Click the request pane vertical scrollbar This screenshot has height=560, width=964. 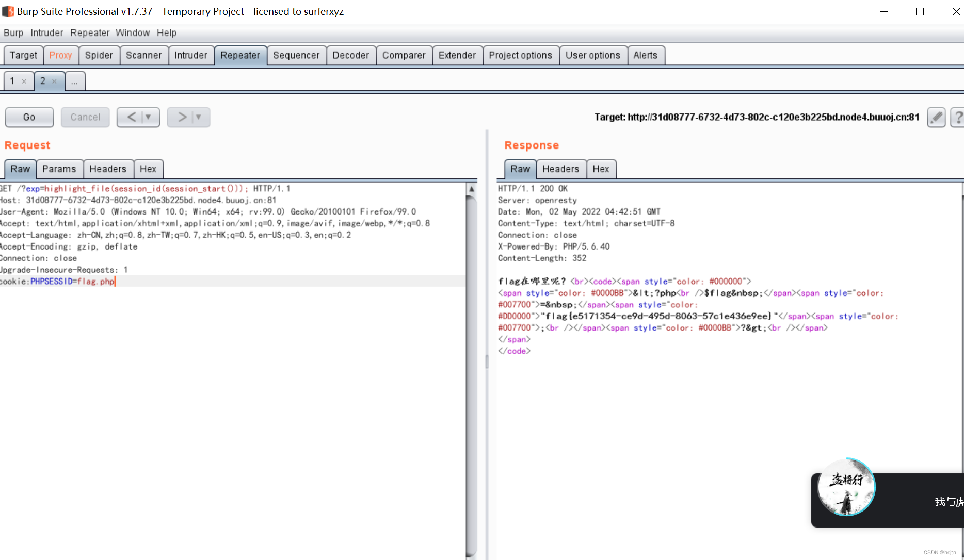tap(471, 376)
